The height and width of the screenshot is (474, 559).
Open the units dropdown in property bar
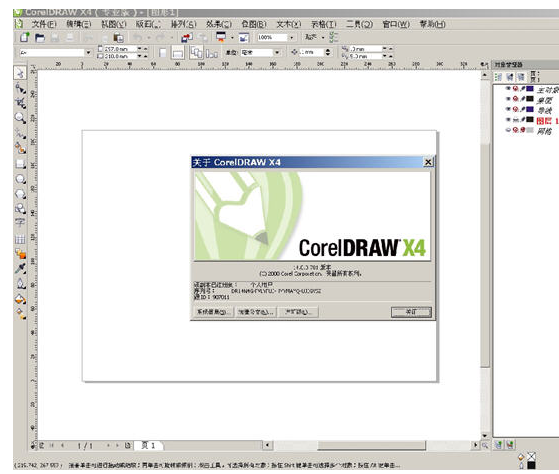point(277,53)
